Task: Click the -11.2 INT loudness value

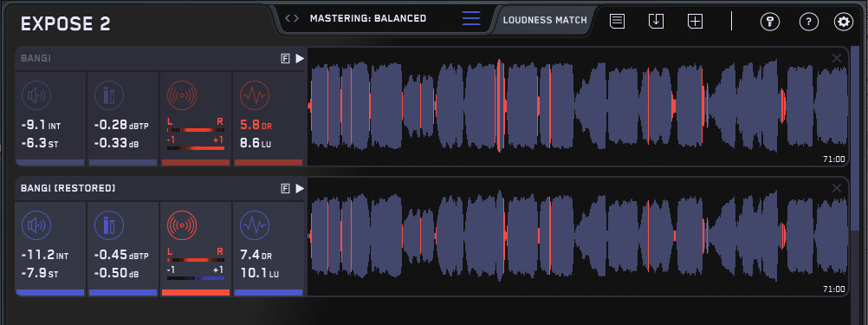Action: coord(45,256)
